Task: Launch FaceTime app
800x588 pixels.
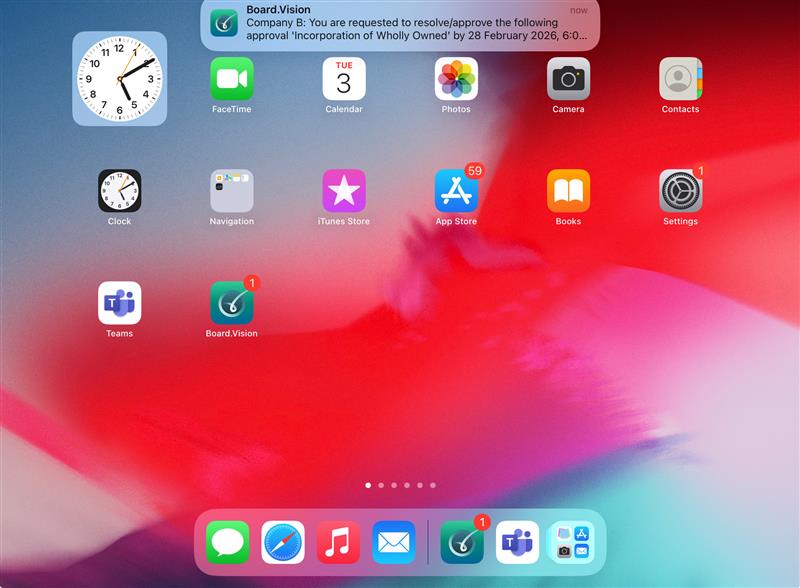Action: click(x=232, y=79)
